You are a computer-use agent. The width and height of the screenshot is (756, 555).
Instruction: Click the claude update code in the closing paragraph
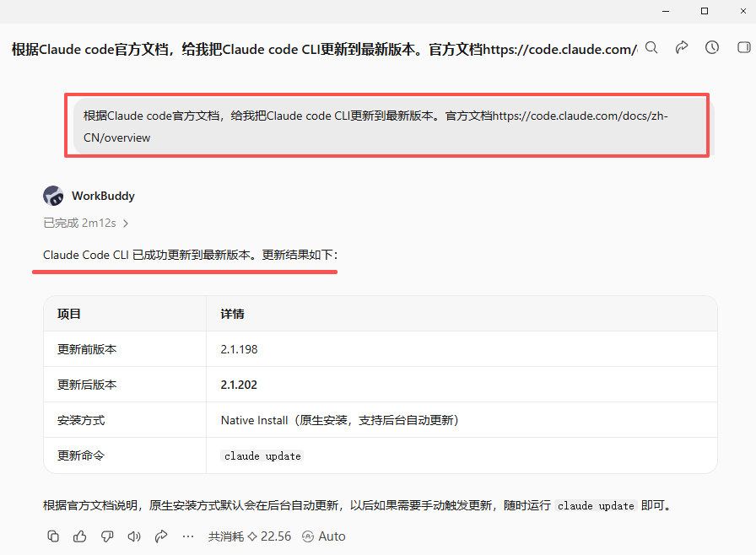click(596, 505)
